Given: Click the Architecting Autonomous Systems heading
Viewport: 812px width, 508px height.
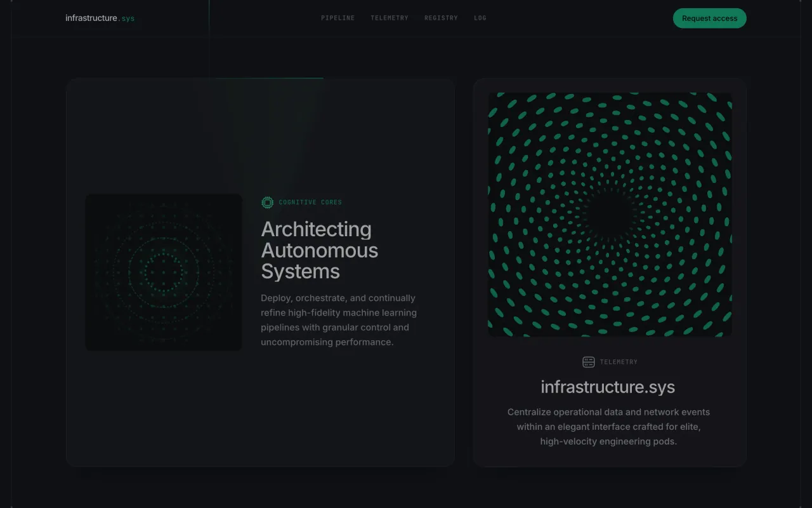Looking at the screenshot, I should point(320,250).
